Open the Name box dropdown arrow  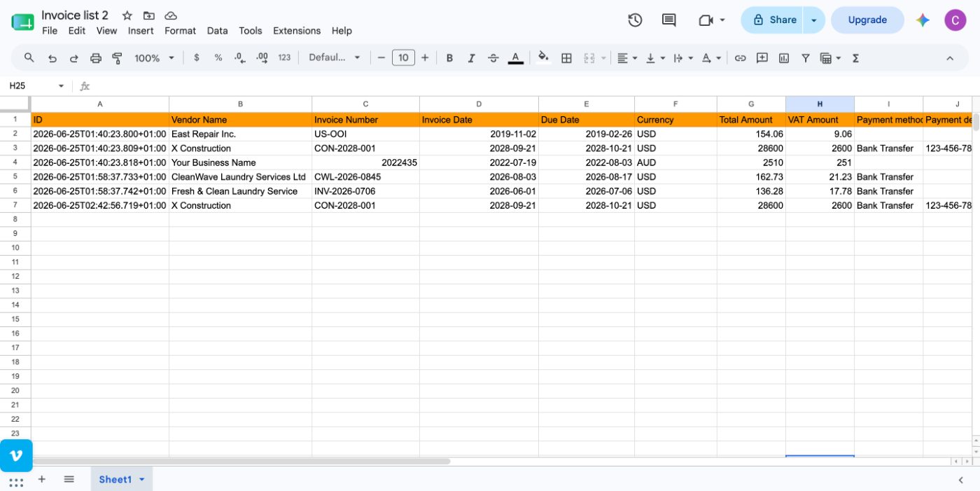point(61,86)
